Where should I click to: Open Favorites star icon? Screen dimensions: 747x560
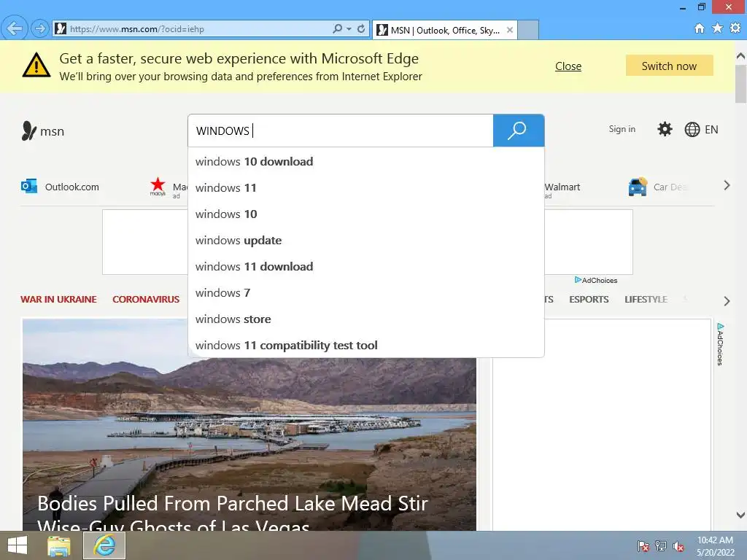coord(718,28)
